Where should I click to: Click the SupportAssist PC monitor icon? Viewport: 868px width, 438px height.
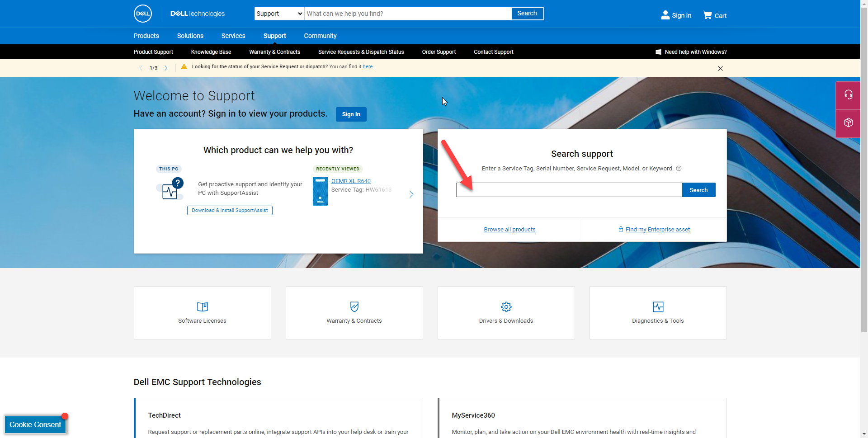pyautogui.click(x=170, y=189)
